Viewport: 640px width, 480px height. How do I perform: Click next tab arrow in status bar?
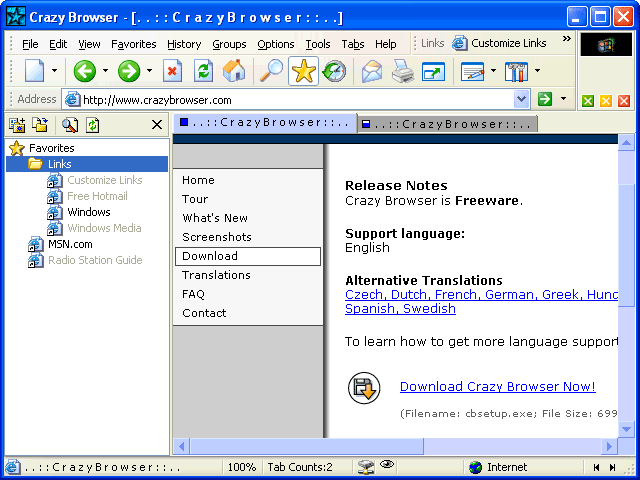coord(612,467)
